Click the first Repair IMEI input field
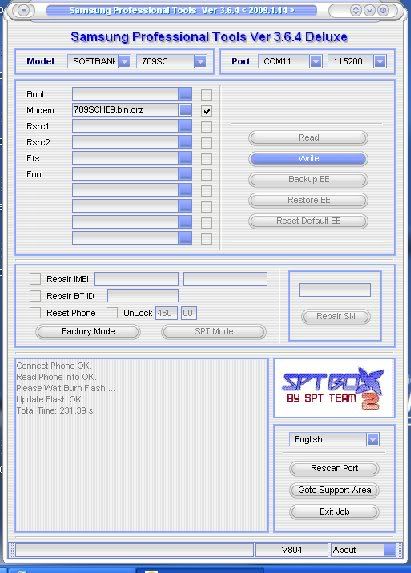 coord(137,279)
